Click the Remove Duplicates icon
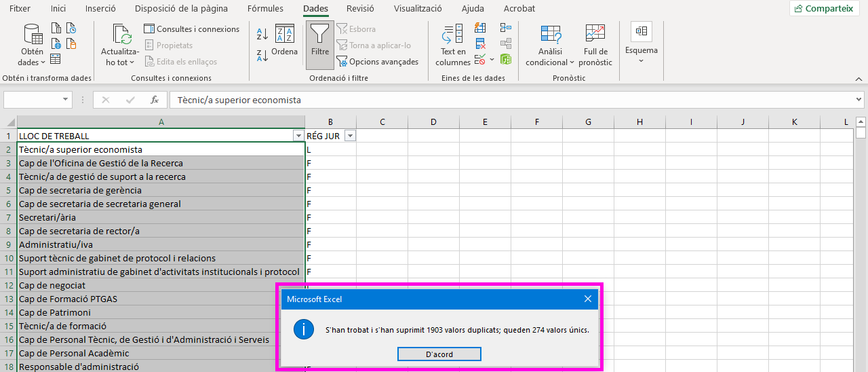Viewport: 868px width, 372px height. click(x=480, y=44)
